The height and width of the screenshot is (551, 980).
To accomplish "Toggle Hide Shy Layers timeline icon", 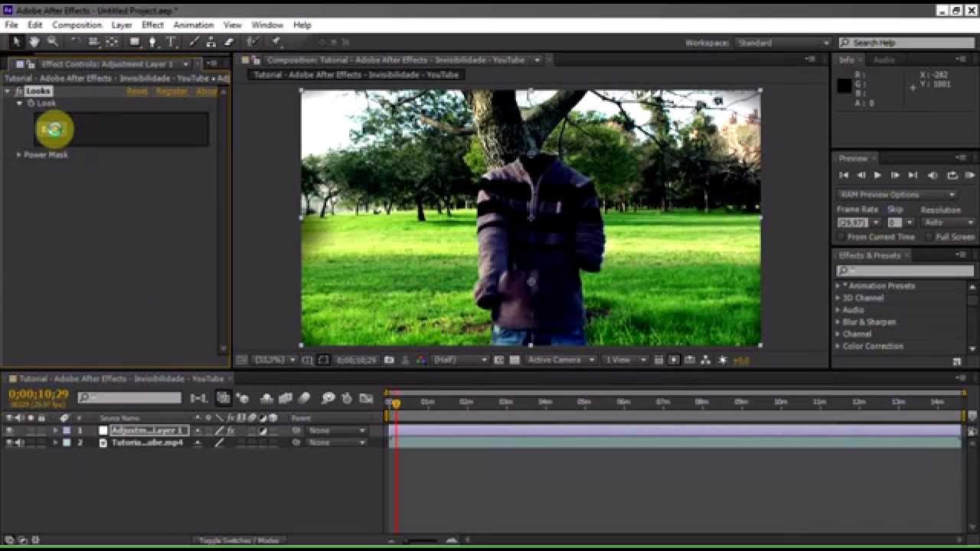I will (267, 398).
